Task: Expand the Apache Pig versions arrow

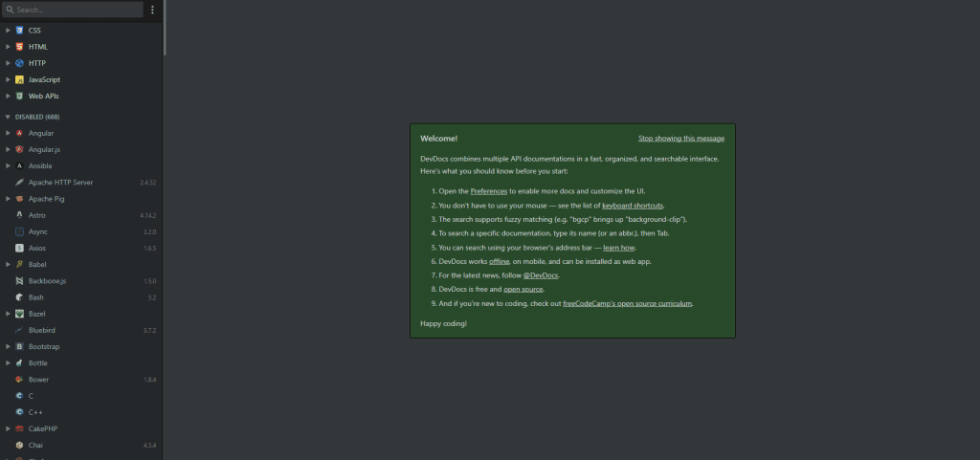Action: pos(8,199)
